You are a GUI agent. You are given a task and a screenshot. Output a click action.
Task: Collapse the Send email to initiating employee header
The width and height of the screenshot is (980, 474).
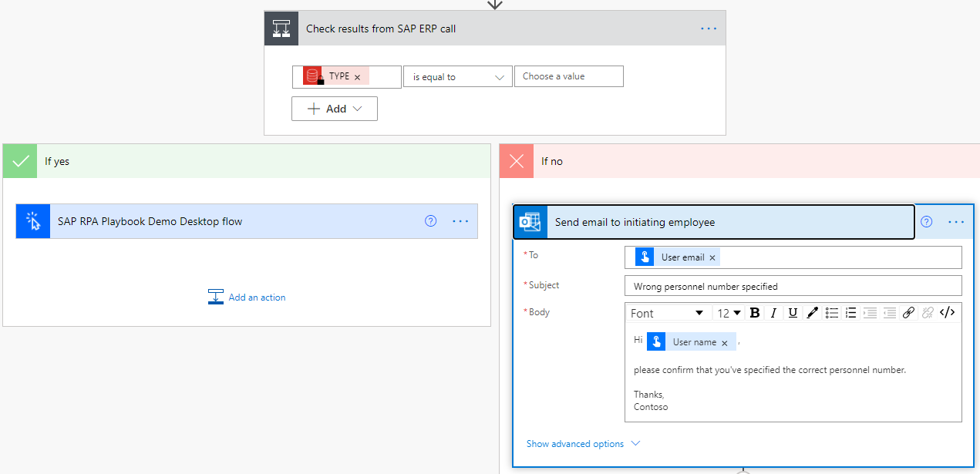click(714, 222)
